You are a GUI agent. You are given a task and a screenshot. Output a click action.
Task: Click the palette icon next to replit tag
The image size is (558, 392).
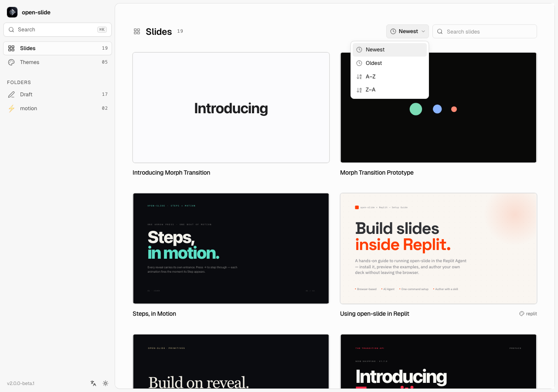coord(522,314)
